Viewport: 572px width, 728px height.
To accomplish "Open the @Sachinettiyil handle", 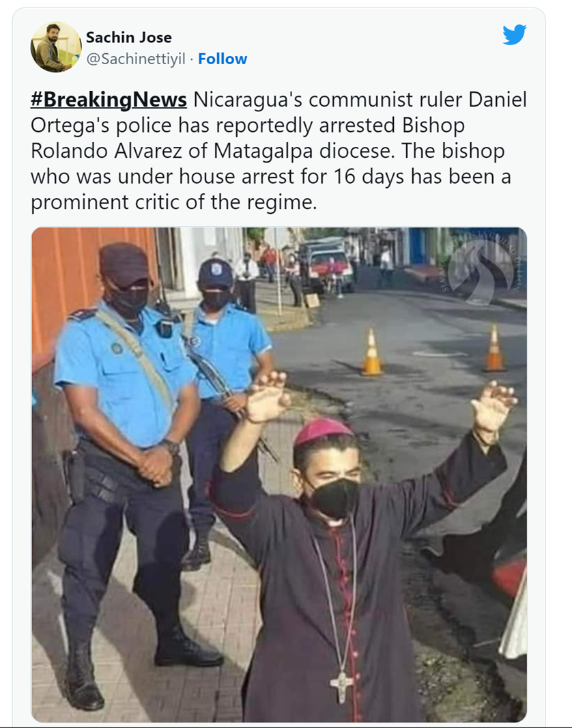I will (x=136, y=59).
